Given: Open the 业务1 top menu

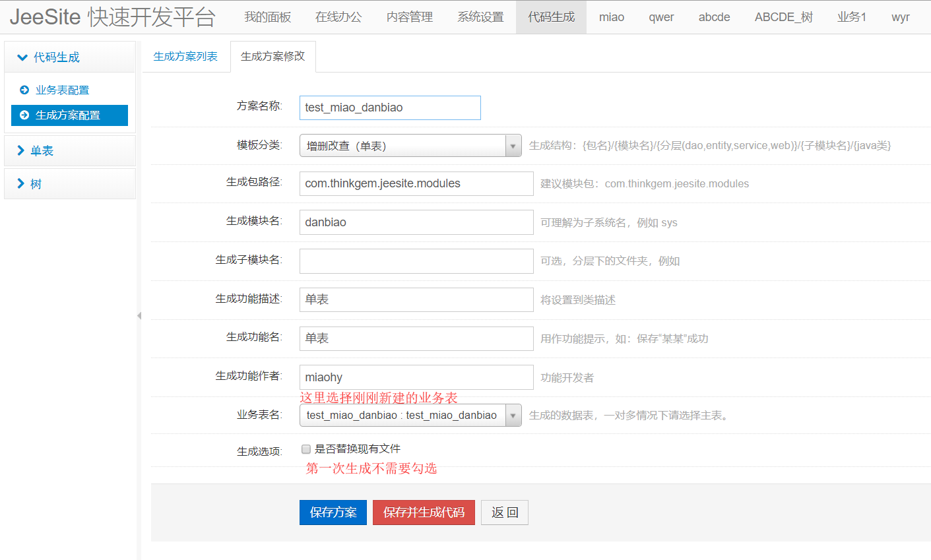Looking at the screenshot, I should (852, 17).
